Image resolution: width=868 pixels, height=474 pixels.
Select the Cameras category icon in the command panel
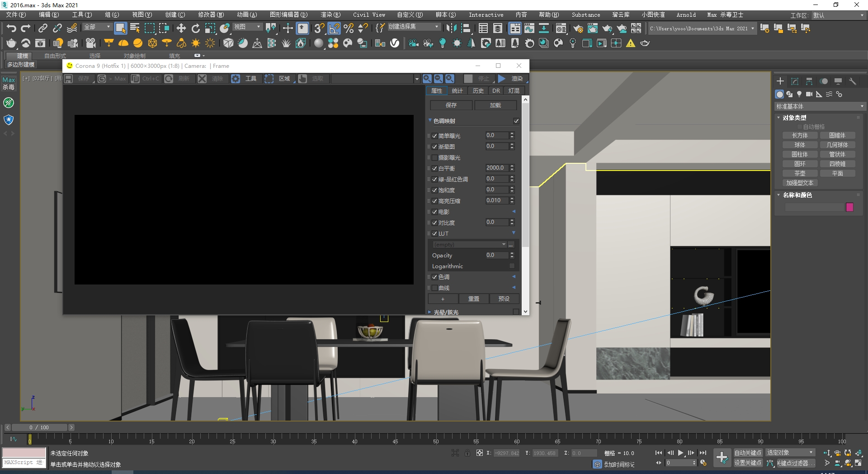809,94
